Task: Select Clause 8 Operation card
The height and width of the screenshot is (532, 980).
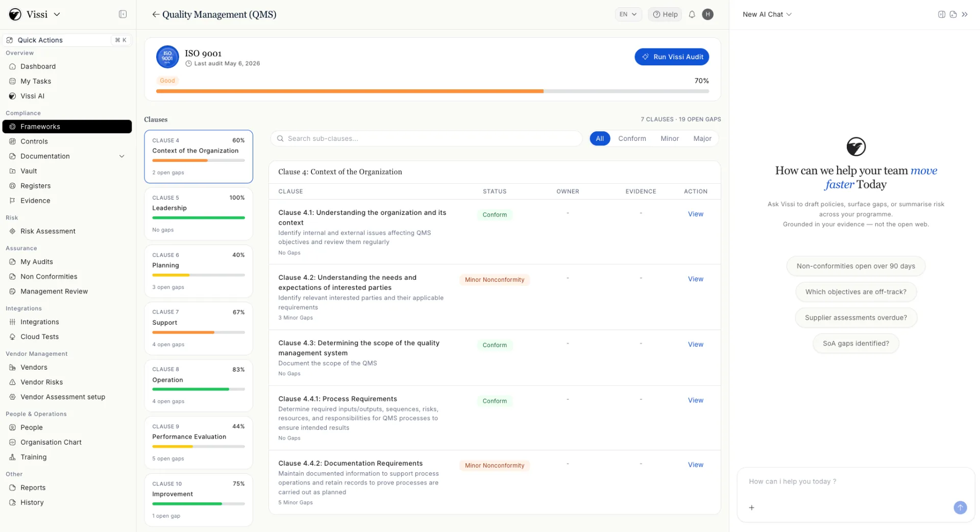Action: (x=199, y=385)
